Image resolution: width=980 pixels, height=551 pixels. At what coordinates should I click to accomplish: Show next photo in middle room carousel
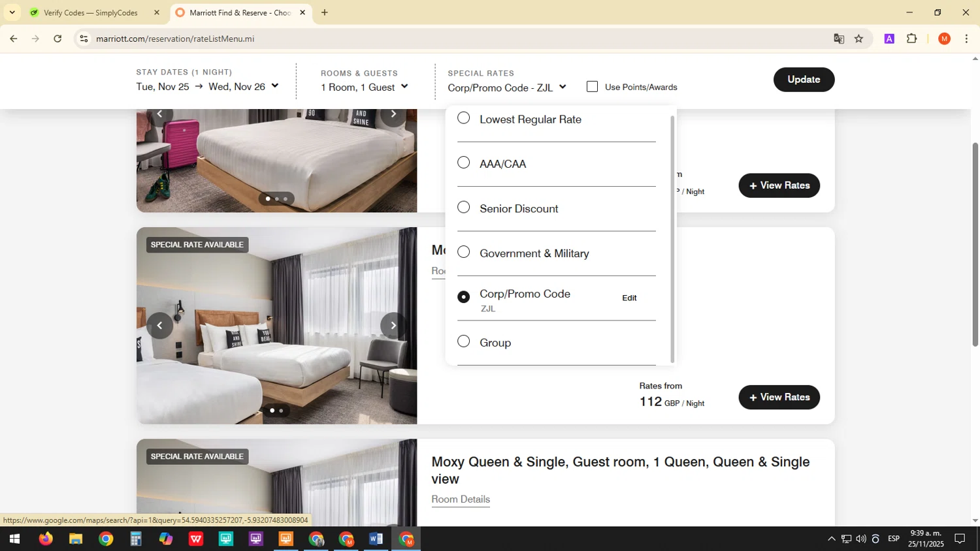click(x=393, y=326)
